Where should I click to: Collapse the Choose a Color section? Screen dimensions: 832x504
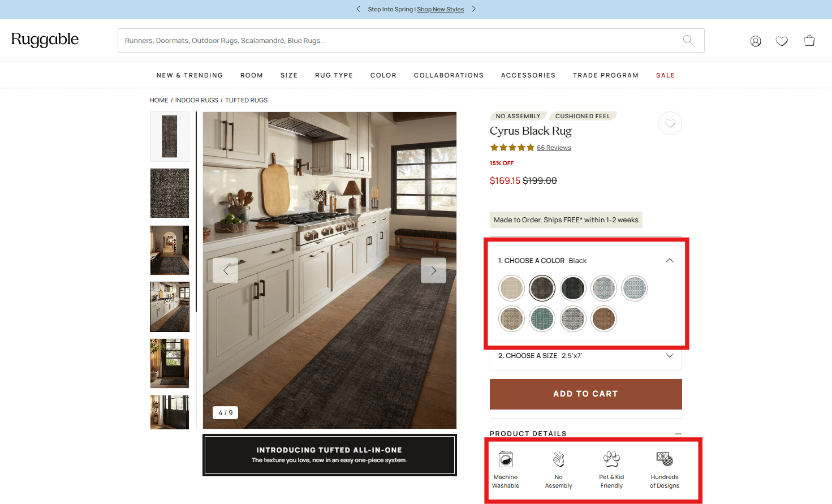[669, 260]
